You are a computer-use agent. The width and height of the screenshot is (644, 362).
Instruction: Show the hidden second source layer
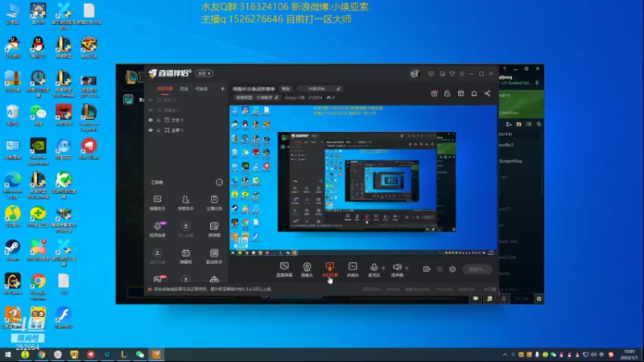151,110
